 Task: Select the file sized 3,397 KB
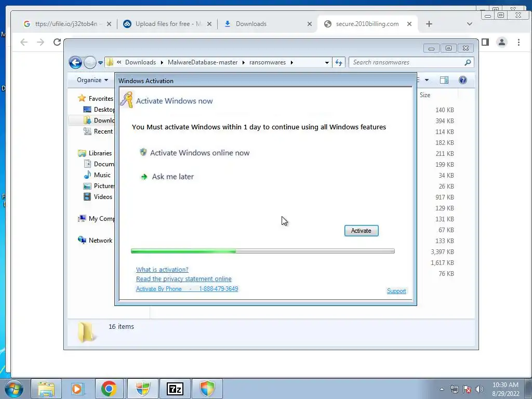point(442,252)
